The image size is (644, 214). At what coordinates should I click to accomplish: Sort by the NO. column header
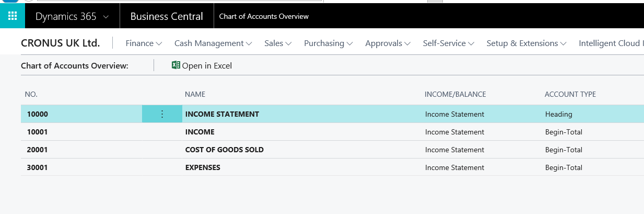(x=31, y=94)
